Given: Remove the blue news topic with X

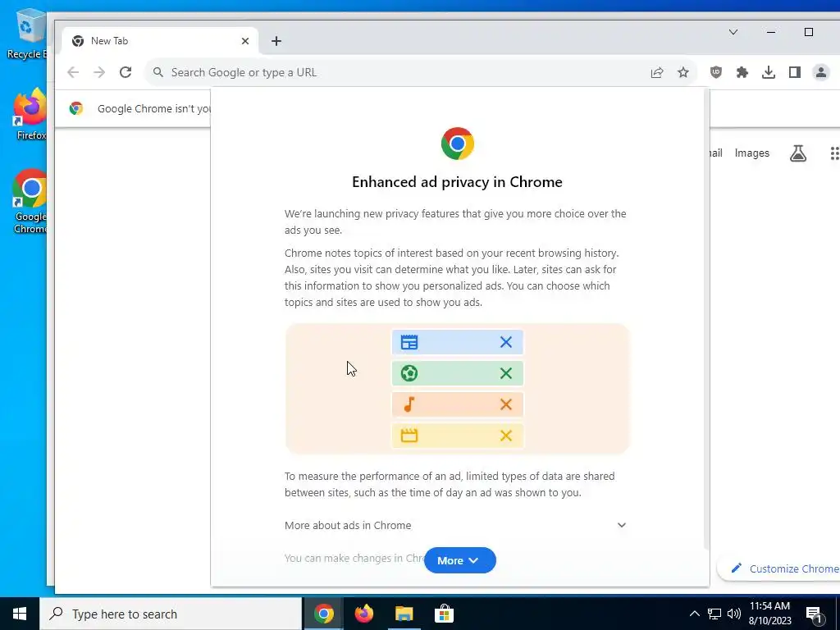Looking at the screenshot, I should (x=505, y=342).
